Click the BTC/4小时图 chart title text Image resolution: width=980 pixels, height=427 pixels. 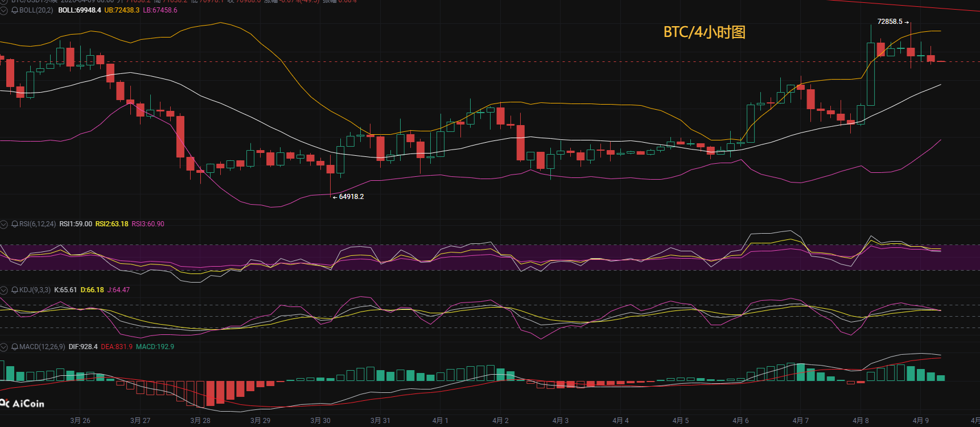pyautogui.click(x=704, y=32)
